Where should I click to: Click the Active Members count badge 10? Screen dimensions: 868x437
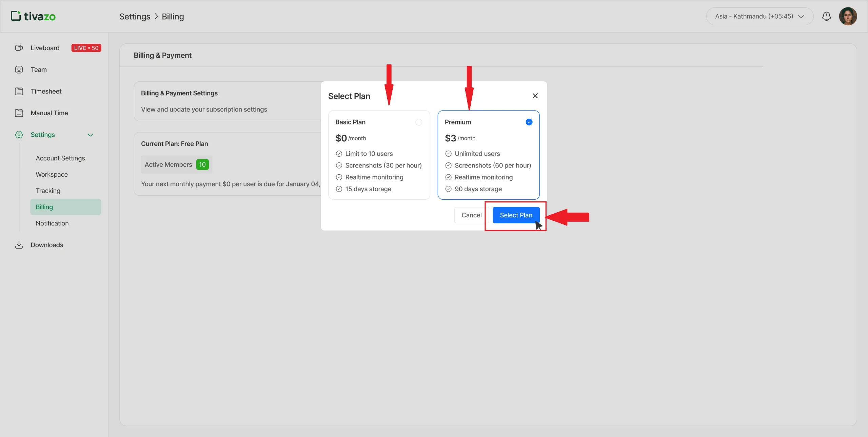(x=202, y=165)
